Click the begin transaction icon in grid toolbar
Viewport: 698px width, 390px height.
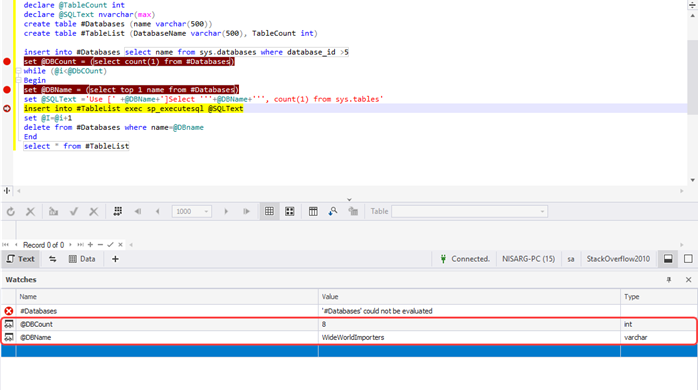pos(53,211)
